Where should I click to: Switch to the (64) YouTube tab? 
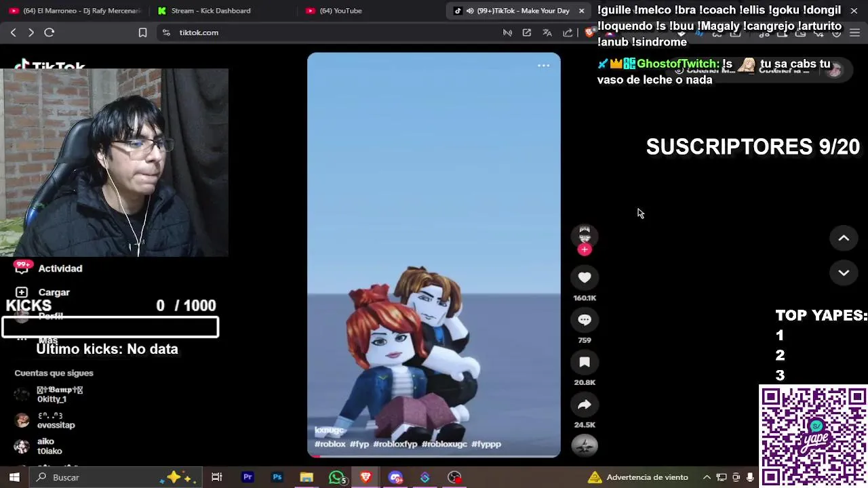click(340, 11)
